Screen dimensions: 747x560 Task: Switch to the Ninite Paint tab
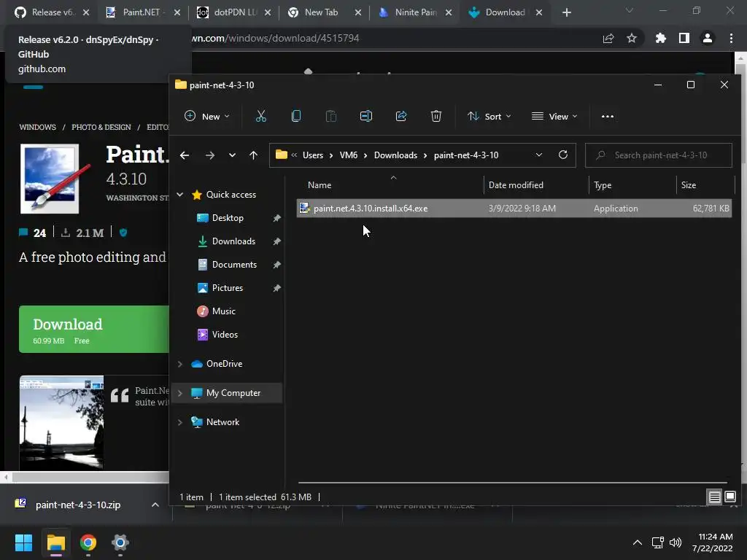click(x=414, y=12)
